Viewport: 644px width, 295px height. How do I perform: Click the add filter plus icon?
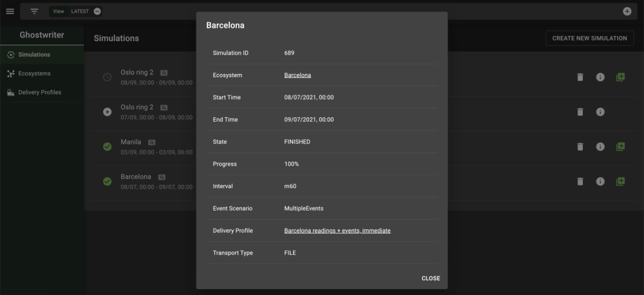[x=627, y=11]
